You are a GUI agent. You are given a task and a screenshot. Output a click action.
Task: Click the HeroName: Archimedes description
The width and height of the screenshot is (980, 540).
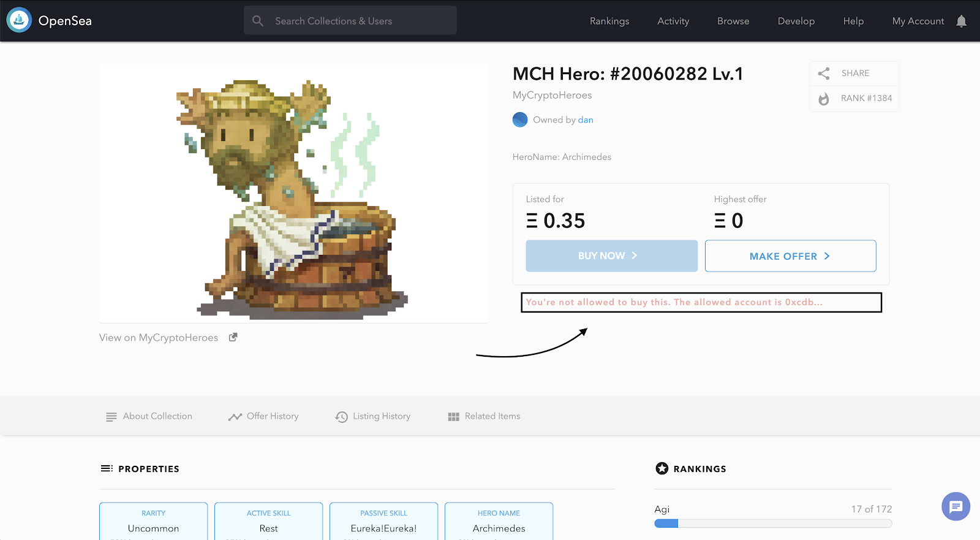(x=562, y=157)
